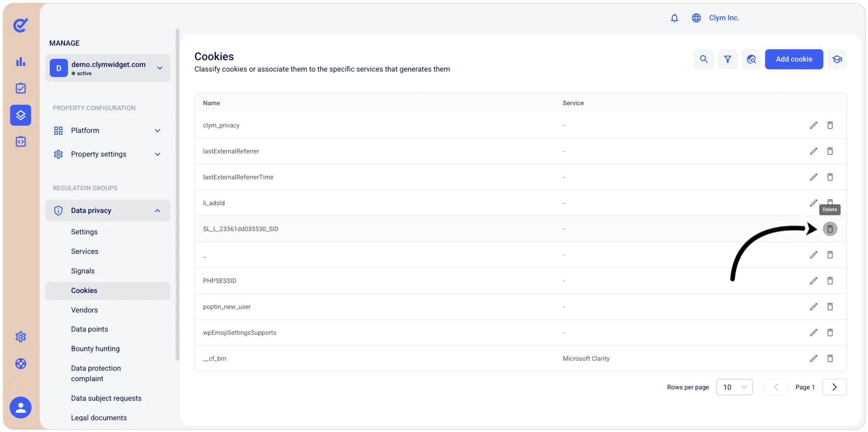The width and height of the screenshot is (868, 432).
Task: Select the layers Manage sidebar icon
Action: point(20,115)
